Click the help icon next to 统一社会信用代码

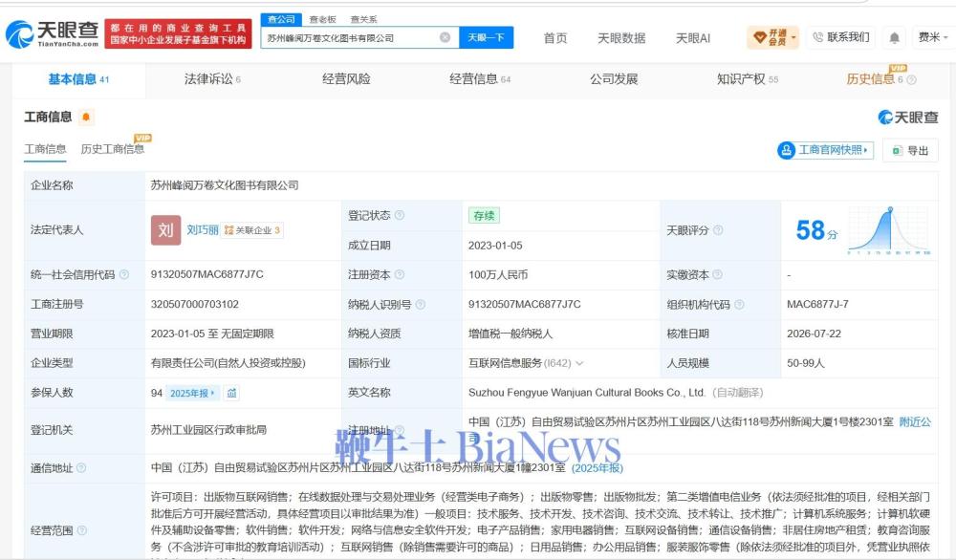coord(123,275)
